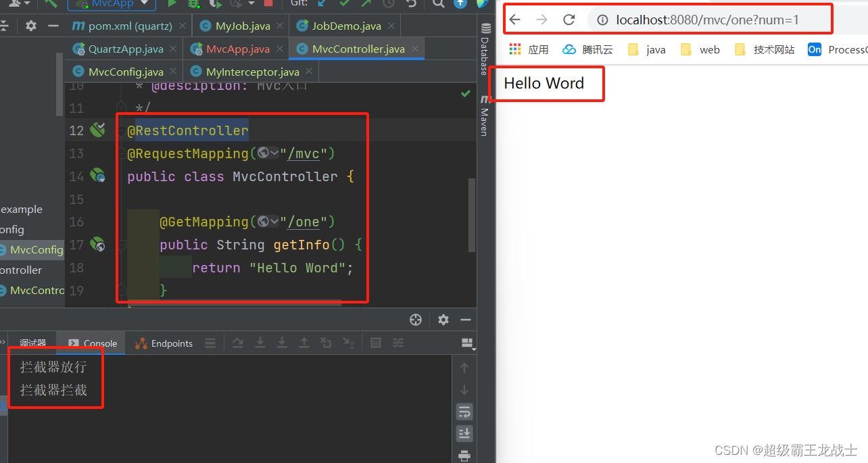868x463 pixels.
Task: Reload the localhost page
Action: (569, 20)
